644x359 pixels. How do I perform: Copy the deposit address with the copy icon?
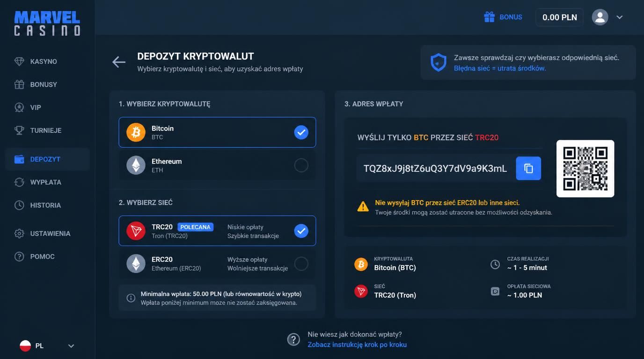click(x=528, y=168)
